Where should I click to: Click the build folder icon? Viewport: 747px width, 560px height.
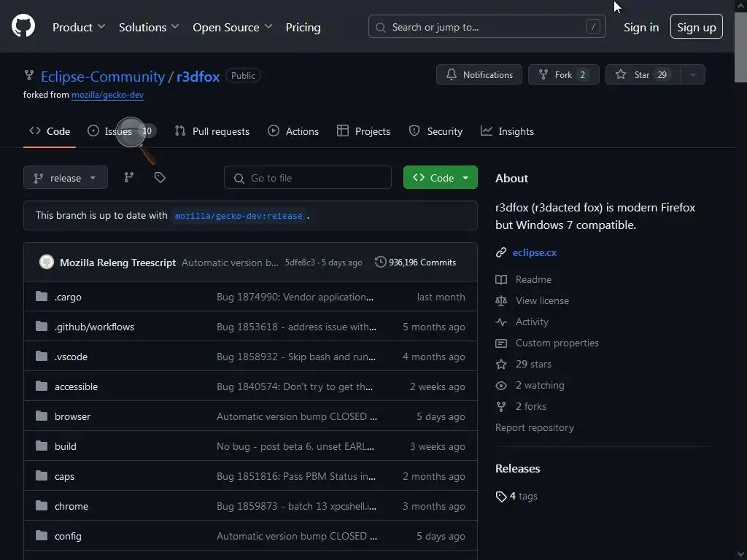42,446
